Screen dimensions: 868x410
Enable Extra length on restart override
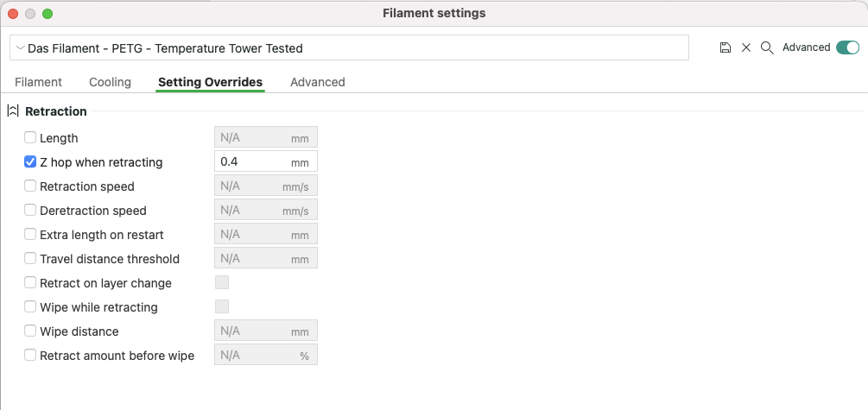click(30, 234)
